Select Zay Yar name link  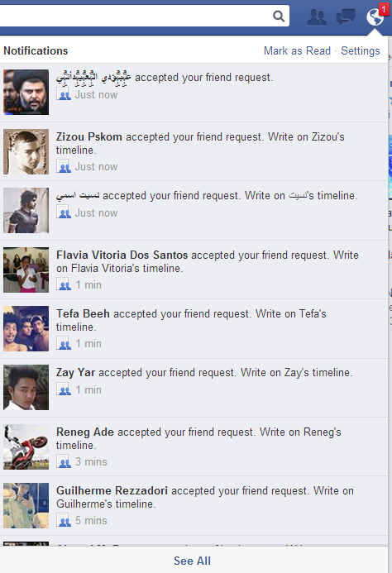tap(76, 372)
